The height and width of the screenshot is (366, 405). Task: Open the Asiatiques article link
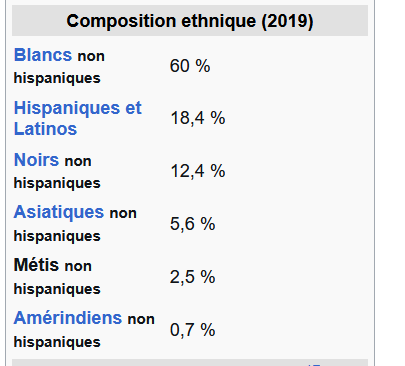click(x=59, y=212)
